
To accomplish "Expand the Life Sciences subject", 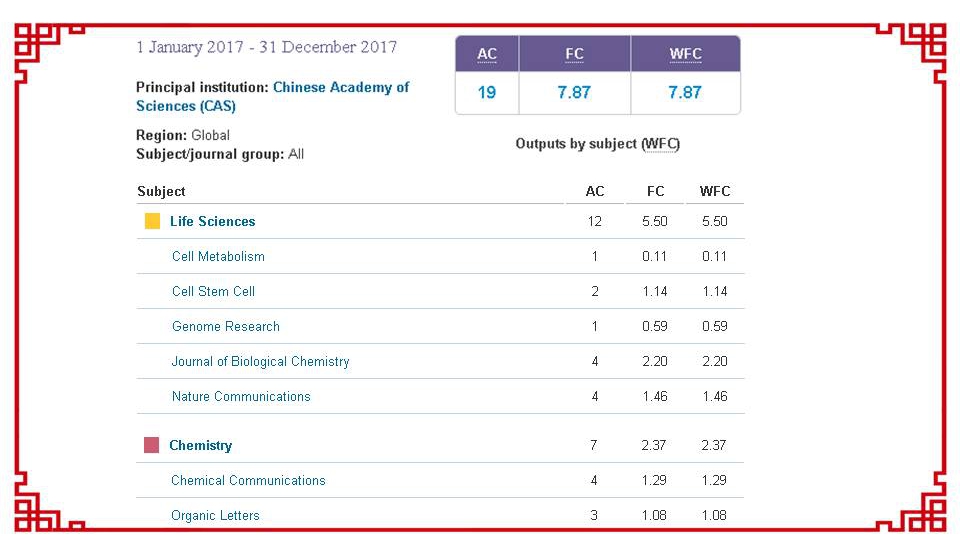I will point(212,221).
